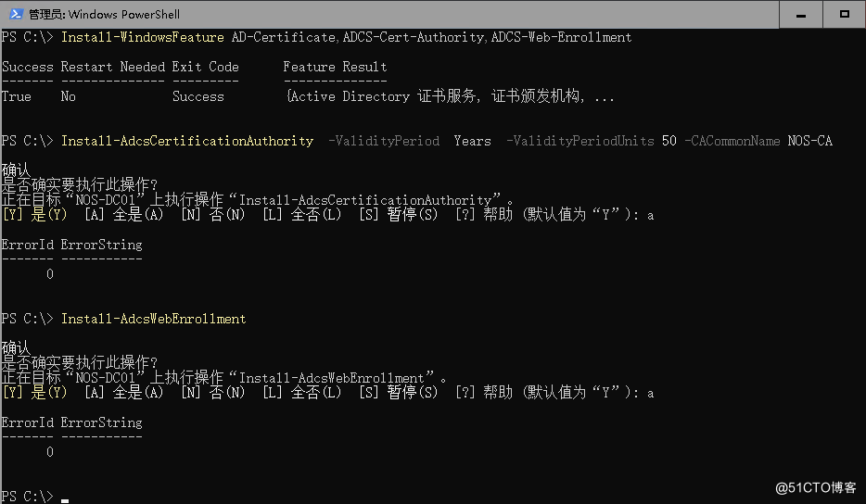Click the 'Exit Code' column header
Viewport: 866px width, 504px height.
click(206, 67)
